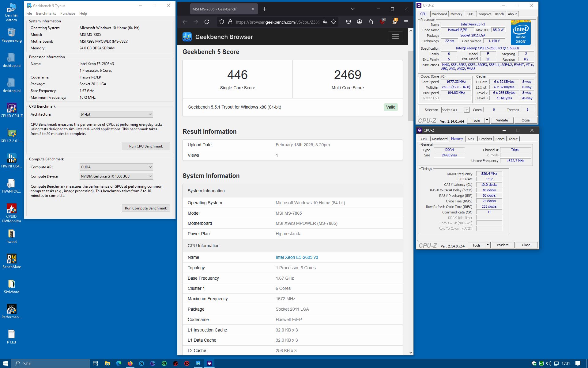Switch to Memory tab in upper CPU-Z
The height and width of the screenshot is (368, 588).
[x=456, y=14]
